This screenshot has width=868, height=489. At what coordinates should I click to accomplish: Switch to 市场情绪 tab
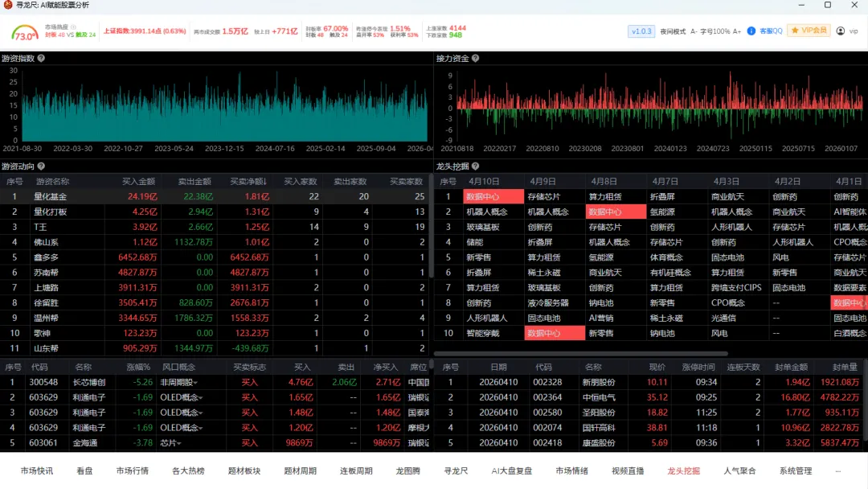(572, 471)
